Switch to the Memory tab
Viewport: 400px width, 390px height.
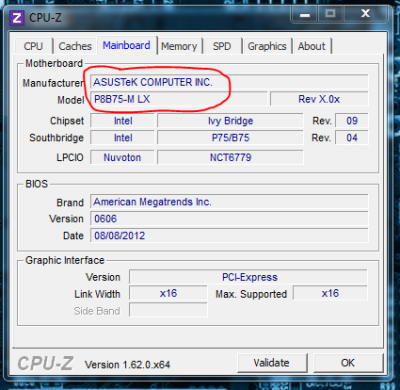pos(179,46)
